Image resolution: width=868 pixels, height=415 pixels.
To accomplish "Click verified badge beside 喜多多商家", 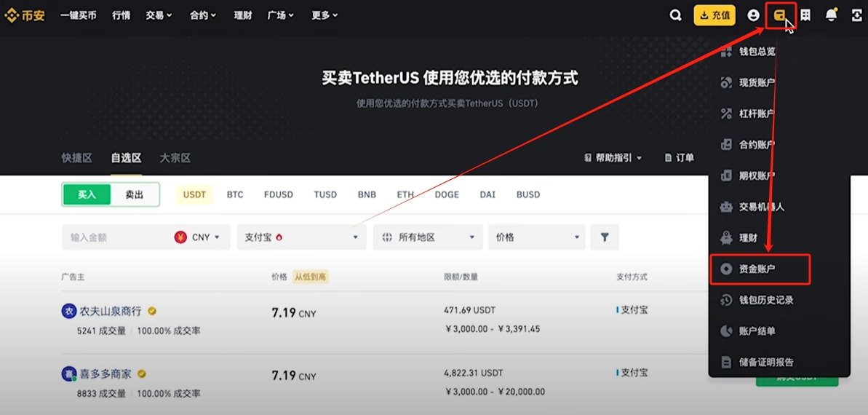I will (x=142, y=374).
